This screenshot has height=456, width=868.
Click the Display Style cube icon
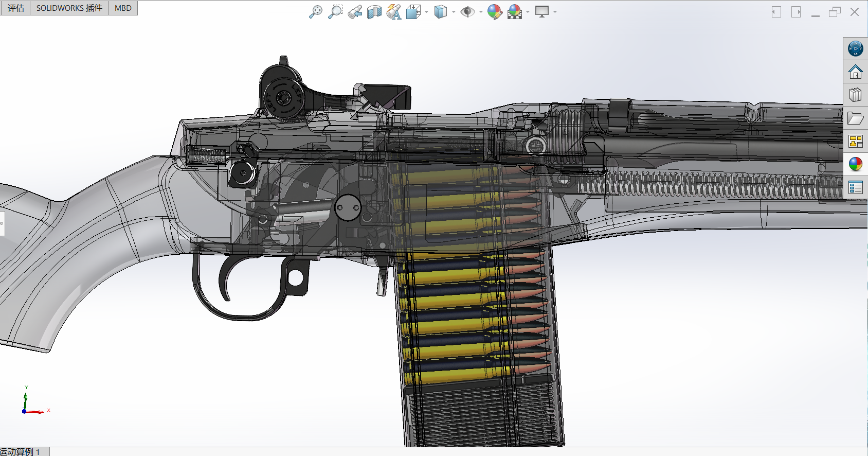point(441,11)
